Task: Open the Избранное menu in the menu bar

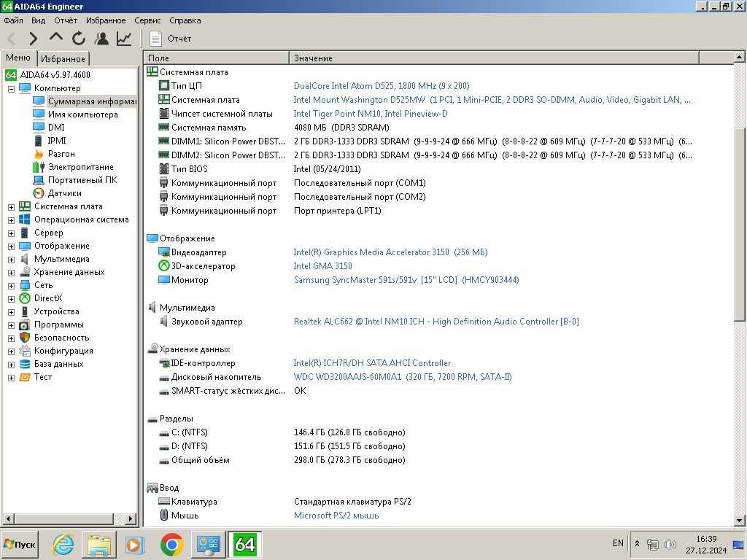Action: 106,20
